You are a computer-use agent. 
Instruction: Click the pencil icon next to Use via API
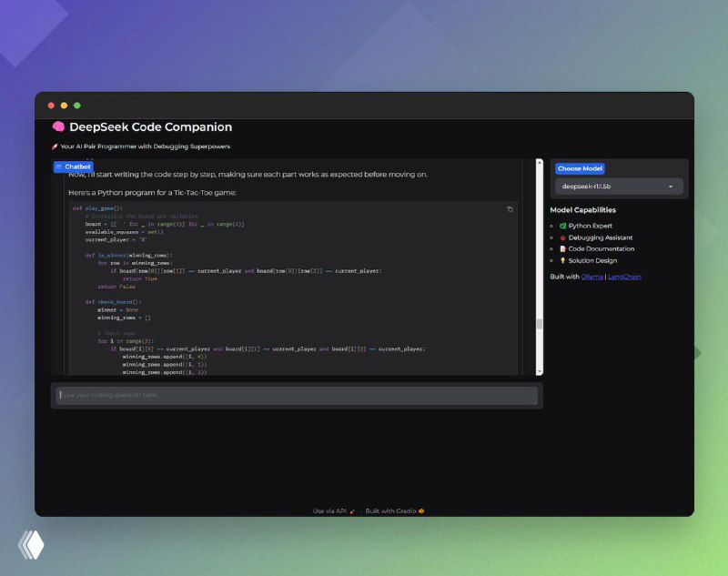(x=353, y=510)
